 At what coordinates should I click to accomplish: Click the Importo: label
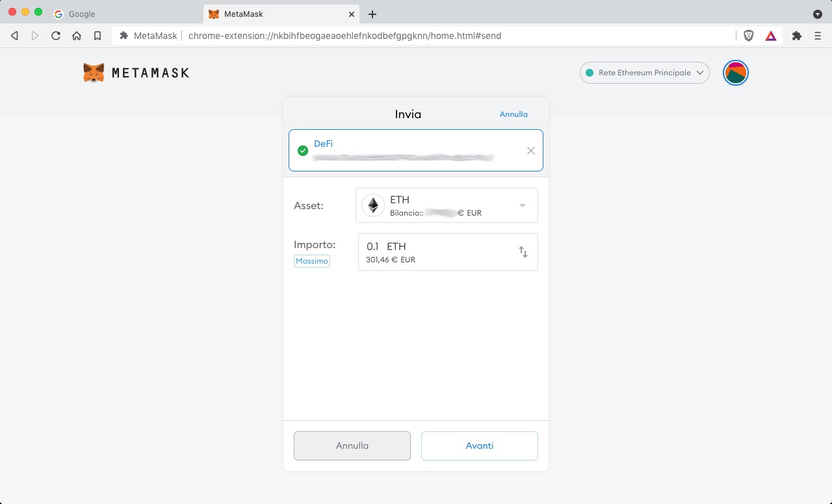(315, 245)
